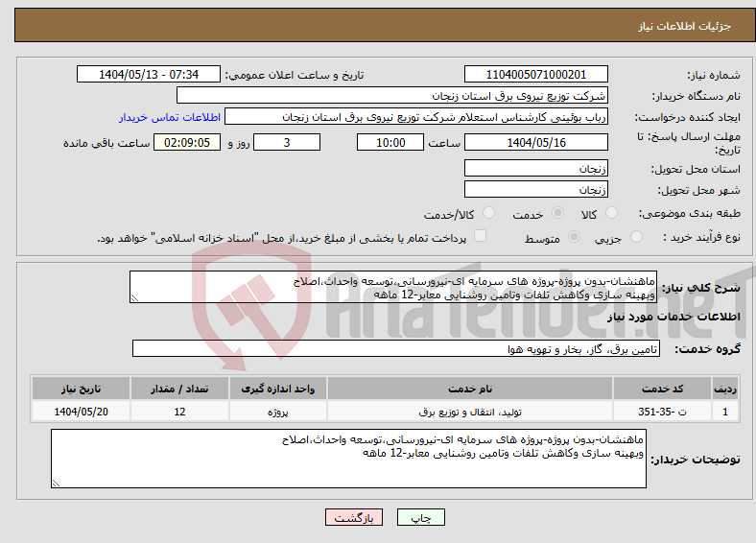Click the deadline time field 10:00

390,142
